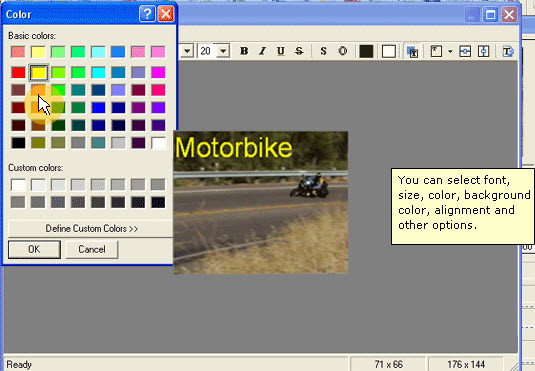Close the main editor window

(x=509, y=15)
